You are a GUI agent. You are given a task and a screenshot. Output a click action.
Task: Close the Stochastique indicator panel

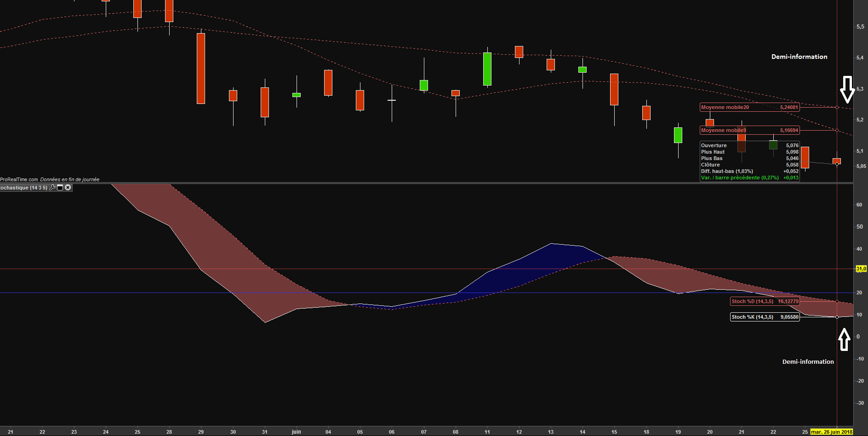[68, 188]
